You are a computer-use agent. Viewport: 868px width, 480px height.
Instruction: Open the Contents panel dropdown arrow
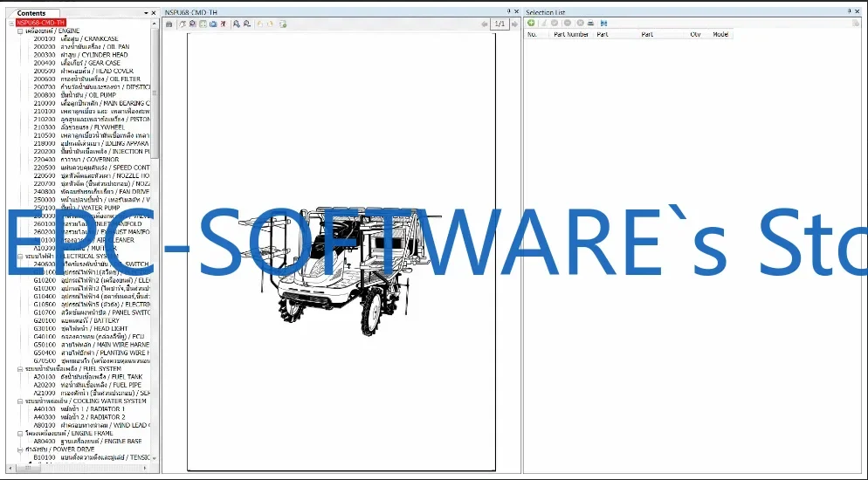pos(146,13)
